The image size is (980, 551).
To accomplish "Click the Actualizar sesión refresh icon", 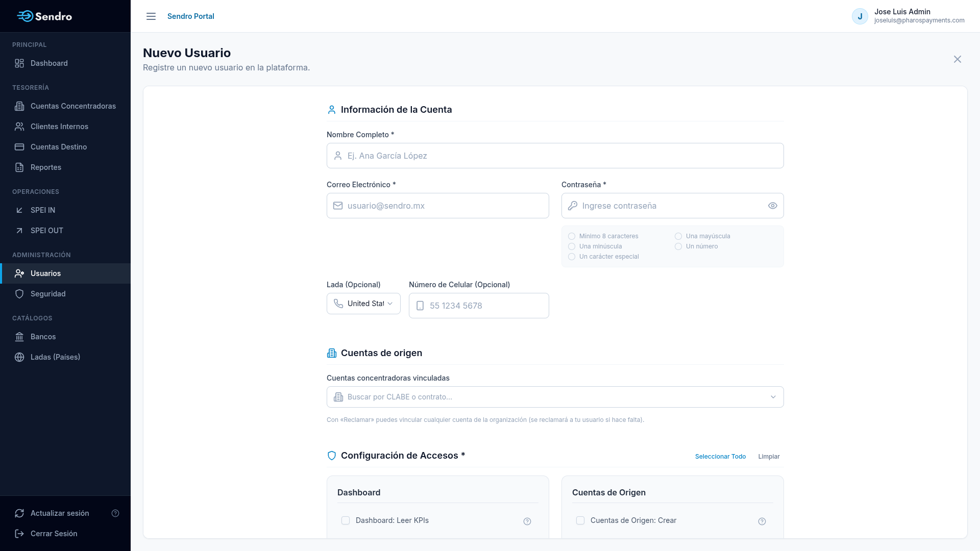I will 19,513.
